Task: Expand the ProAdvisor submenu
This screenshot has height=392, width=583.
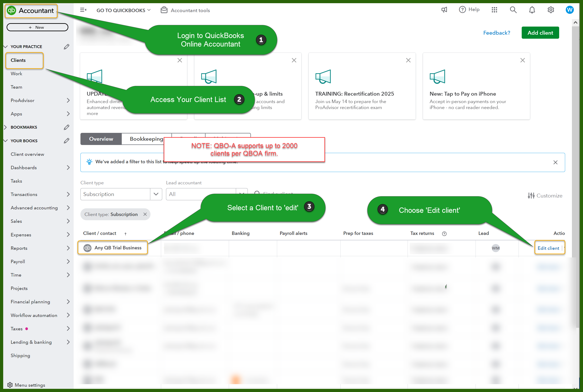Action: click(68, 100)
